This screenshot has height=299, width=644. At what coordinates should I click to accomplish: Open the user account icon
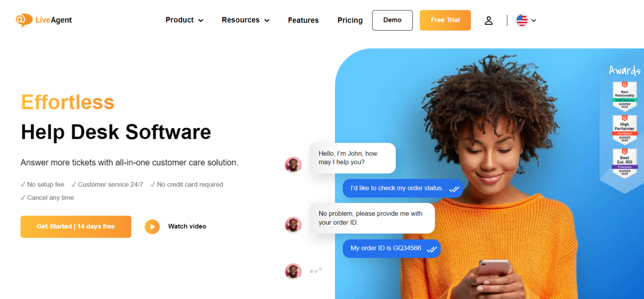point(488,21)
